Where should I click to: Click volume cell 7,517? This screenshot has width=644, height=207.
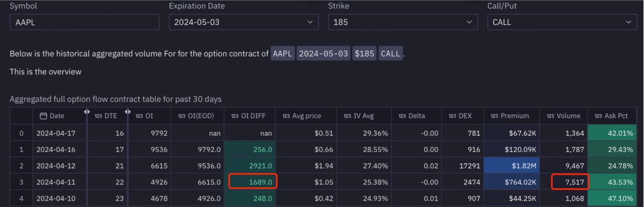[x=564, y=182]
